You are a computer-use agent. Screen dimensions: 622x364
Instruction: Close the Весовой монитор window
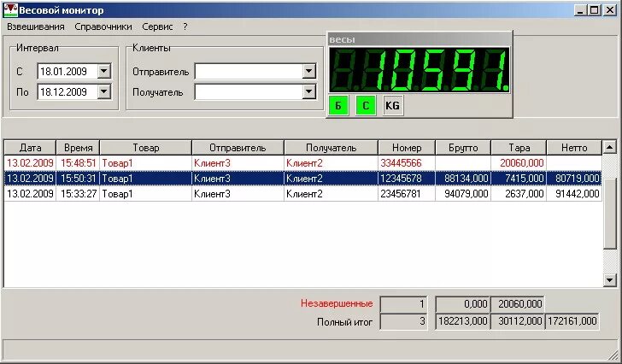click(610, 10)
